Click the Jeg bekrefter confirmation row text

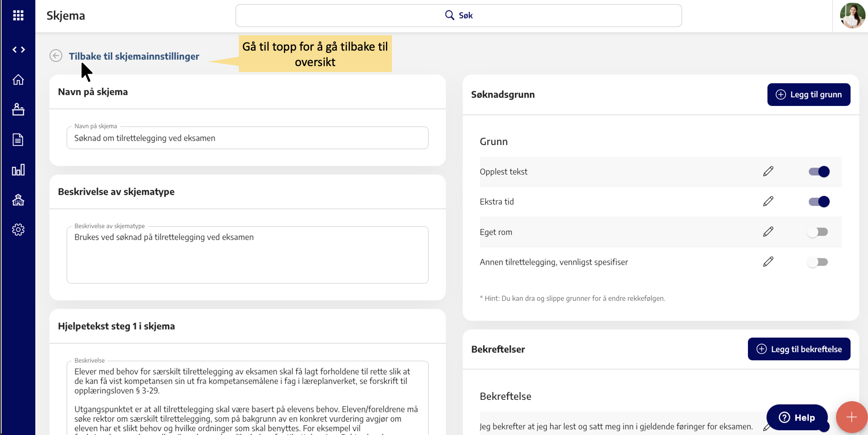[x=616, y=426]
